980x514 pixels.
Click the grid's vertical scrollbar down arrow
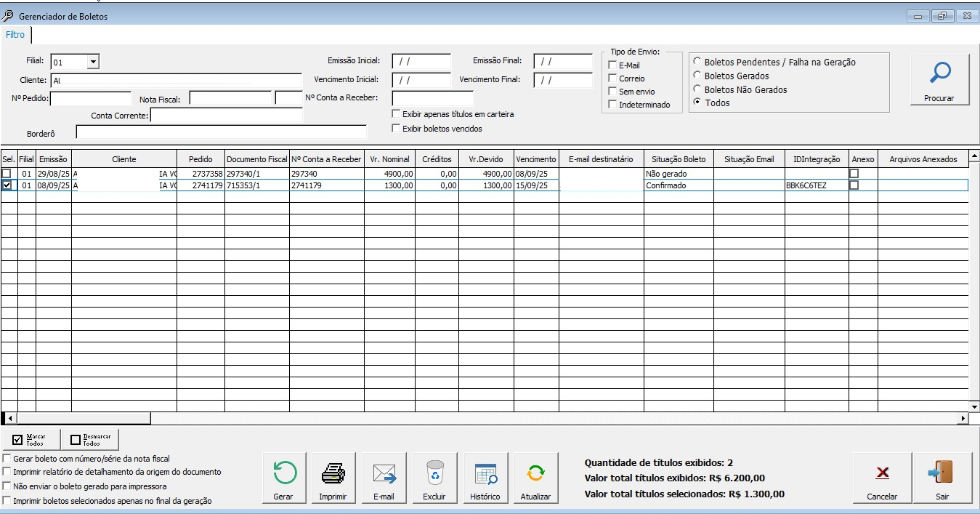click(974, 406)
